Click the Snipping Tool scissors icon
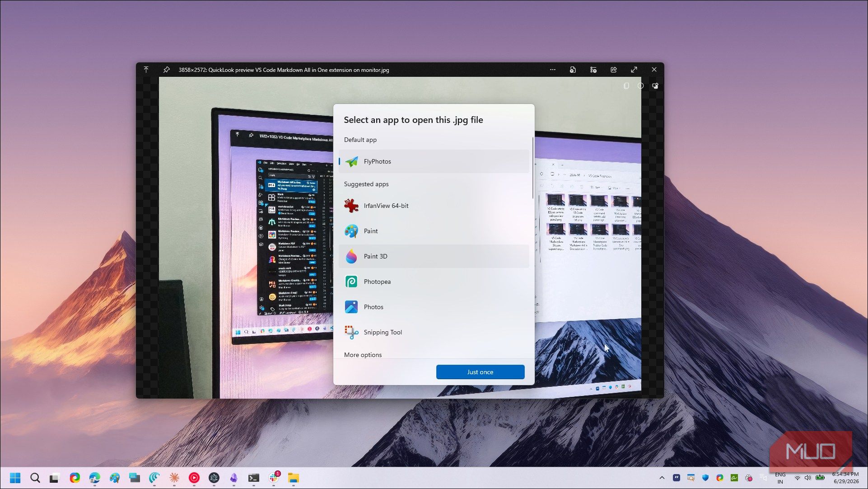This screenshot has width=868, height=489. click(x=351, y=332)
